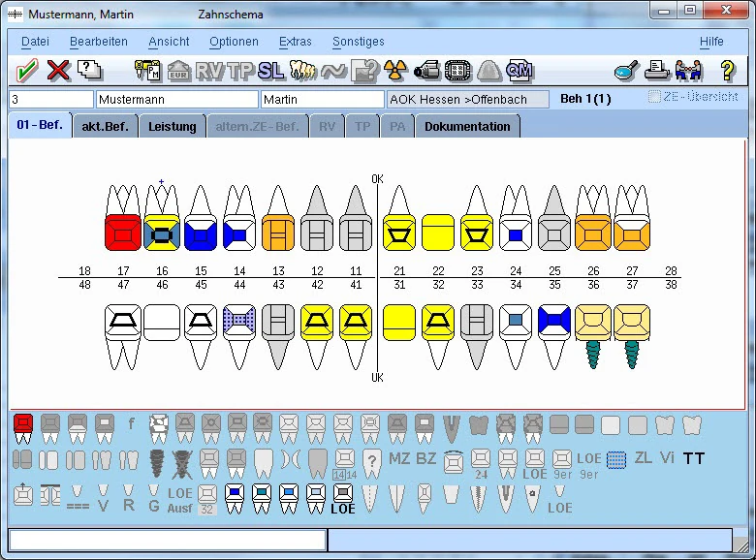756x560 pixels.
Task: Open the Extras menu
Action: 295,42
